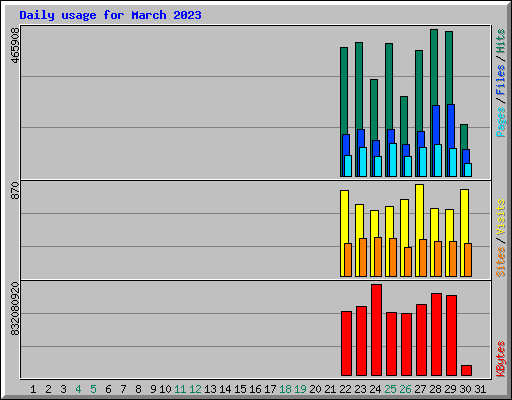
Task: Select day label 27 on the axis
Action: point(420,389)
